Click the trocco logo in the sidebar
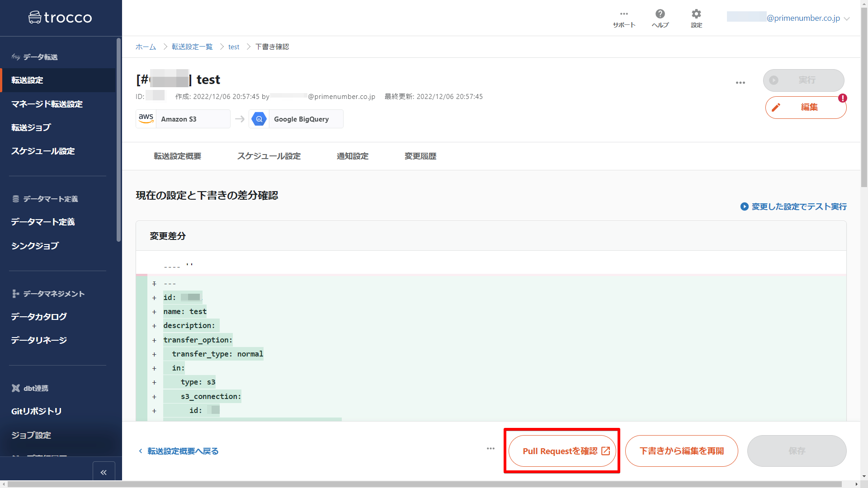 pyautogui.click(x=60, y=18)
